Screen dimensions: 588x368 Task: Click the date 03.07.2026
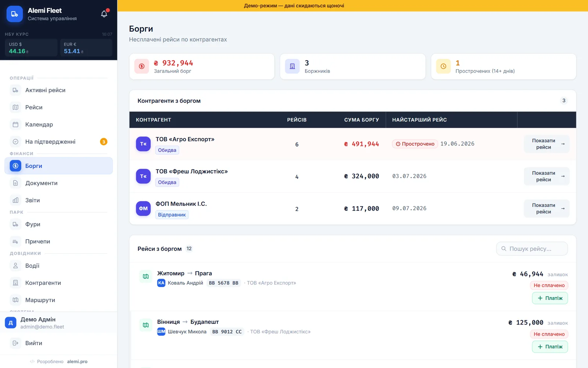pyautogui.click(x=409, y=176)
